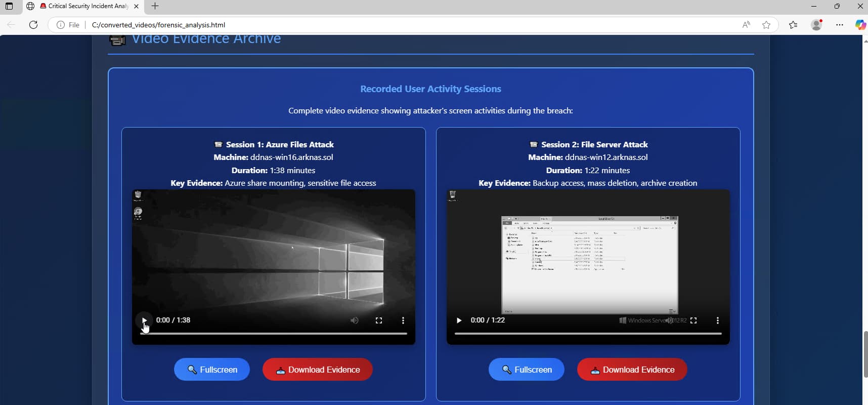Open the Favorites list icon

pos(793,25)
